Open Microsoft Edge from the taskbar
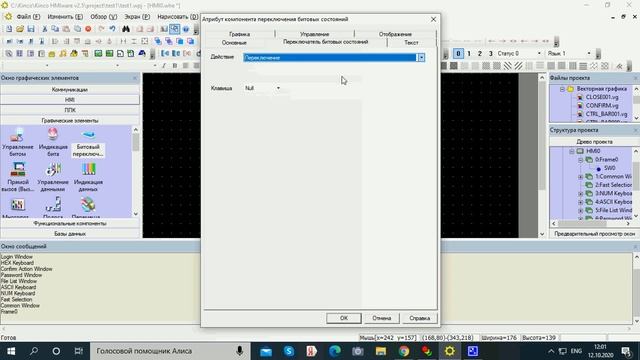This screenshot has width=640, height=360. 335,351
